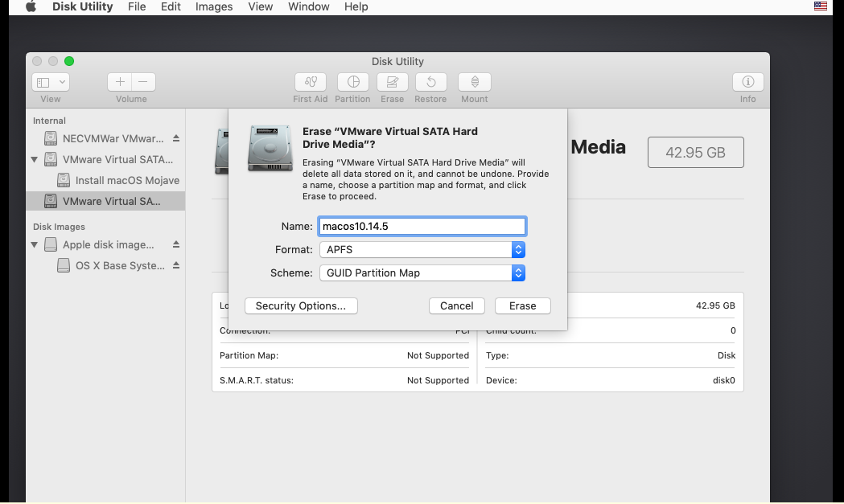Open the Format dropdown showing APFS
The height and width of the screenshot is (504, 844).
point(422,249)
